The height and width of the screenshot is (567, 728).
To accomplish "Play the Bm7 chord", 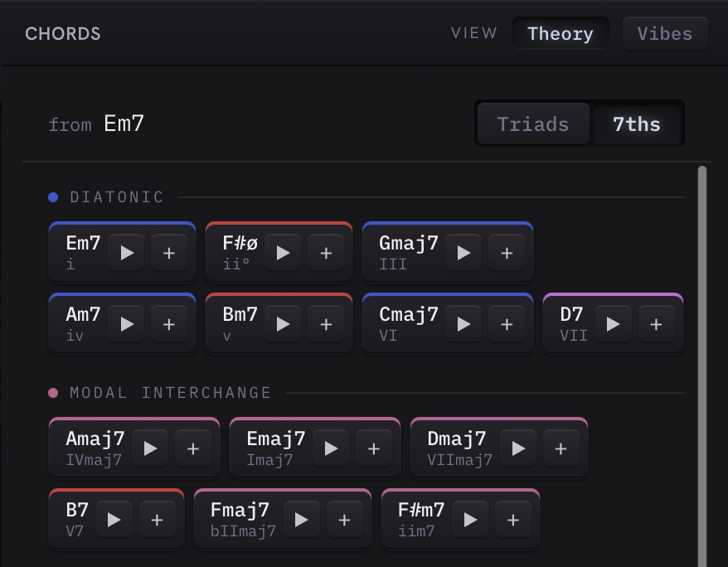I will [283, 324].
